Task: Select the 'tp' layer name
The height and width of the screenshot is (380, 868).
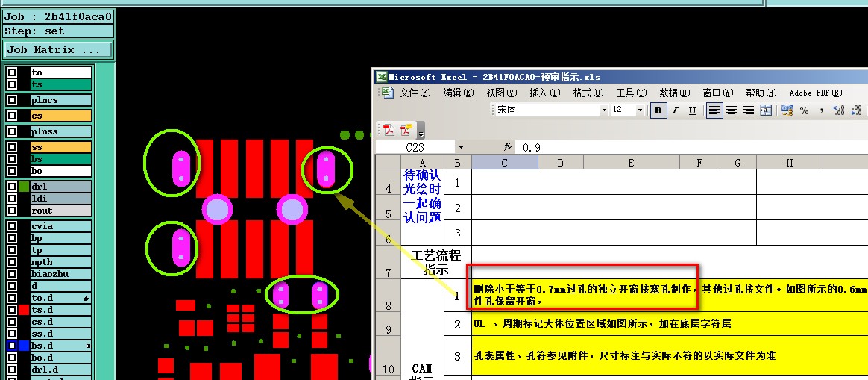Action: click(61, 250)
